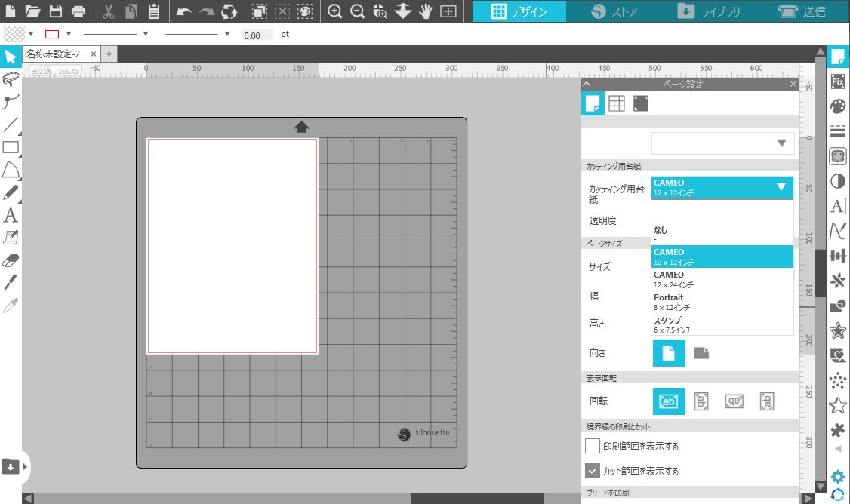
Task: Open the ライブラリ tab
Action: coord(709,11)
